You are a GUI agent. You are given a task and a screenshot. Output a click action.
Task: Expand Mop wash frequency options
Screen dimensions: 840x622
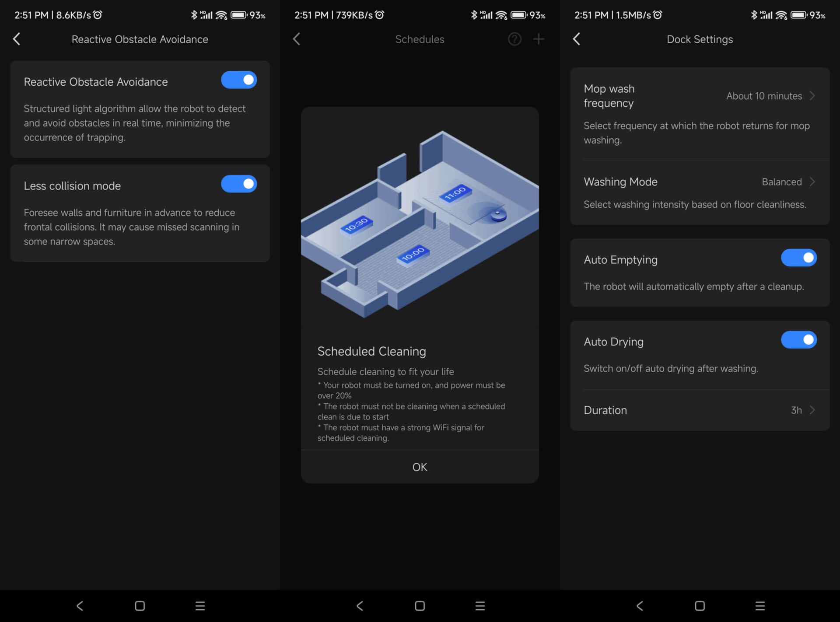click(700, 114)
